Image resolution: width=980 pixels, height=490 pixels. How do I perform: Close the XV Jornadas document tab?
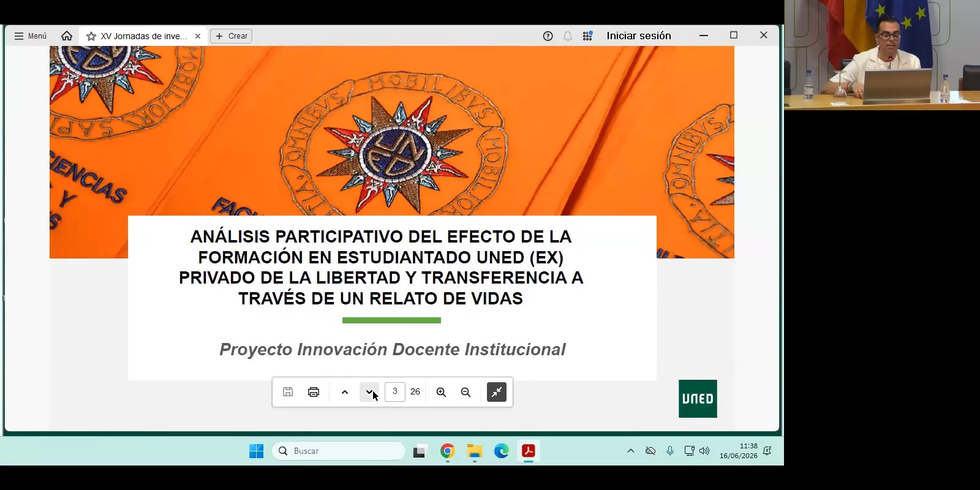click(198, 36)
